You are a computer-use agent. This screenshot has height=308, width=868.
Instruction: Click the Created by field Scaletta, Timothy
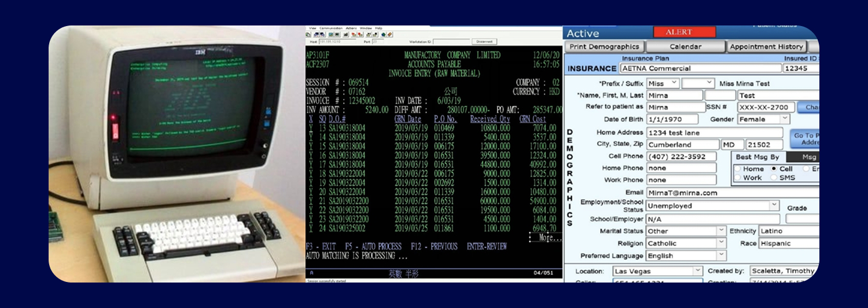click(784, 271)
